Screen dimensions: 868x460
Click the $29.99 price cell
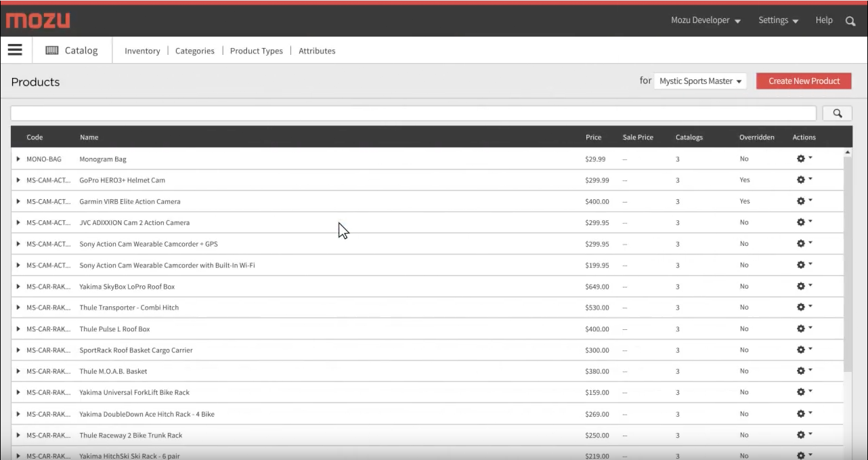click(x=595, y=159)
